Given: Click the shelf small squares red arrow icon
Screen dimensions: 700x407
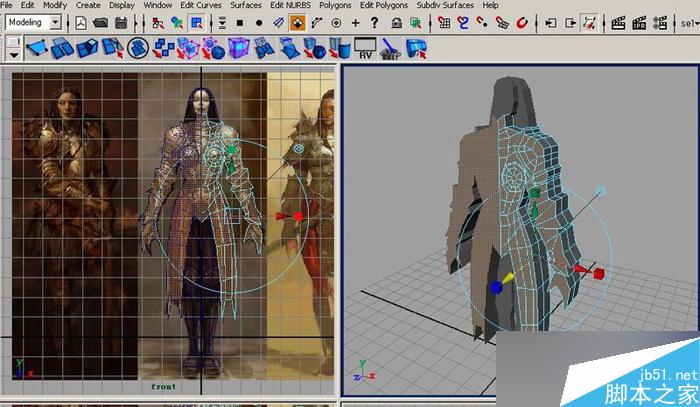Looking at the screenshot, I should click(163, 48).
